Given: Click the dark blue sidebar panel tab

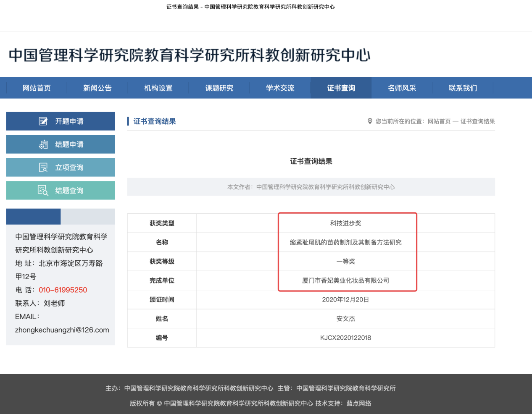Looking at the screenshot, I should tap(34, 217).
